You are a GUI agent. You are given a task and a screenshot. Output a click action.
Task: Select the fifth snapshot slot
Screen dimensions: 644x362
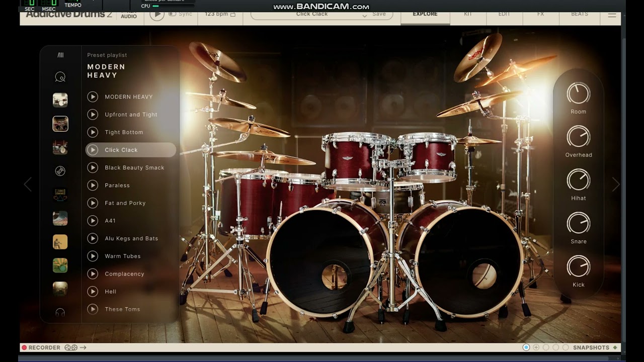[566, 347]
